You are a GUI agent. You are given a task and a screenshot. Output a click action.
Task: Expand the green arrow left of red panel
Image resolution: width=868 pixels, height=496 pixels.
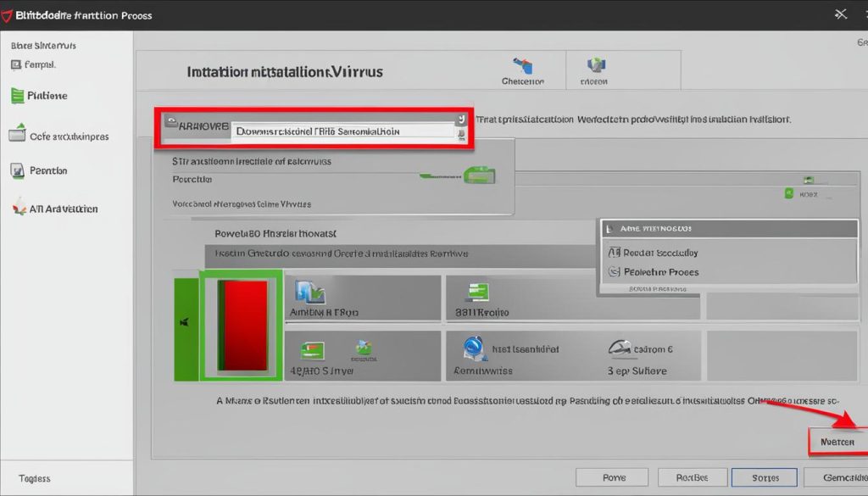pos(185,323)
